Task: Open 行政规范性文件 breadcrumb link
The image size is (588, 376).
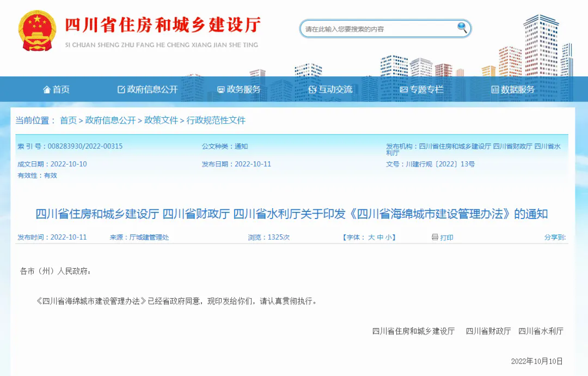Action: pyautogui.click(x=216, y=120)
